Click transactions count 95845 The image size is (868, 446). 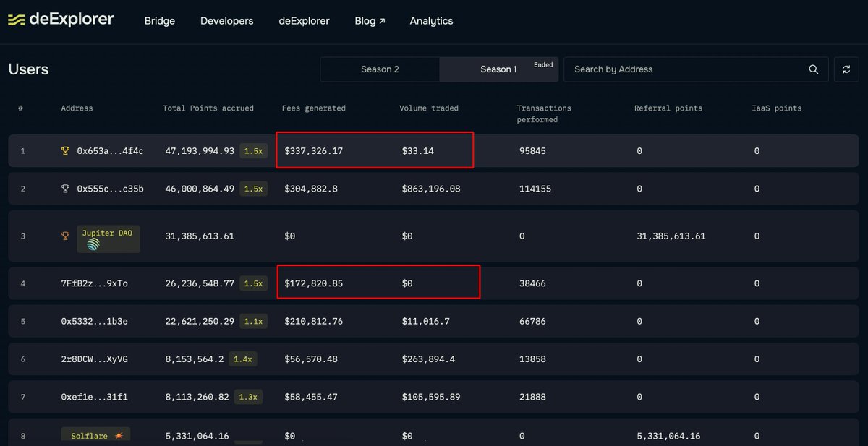coord(532,151)
